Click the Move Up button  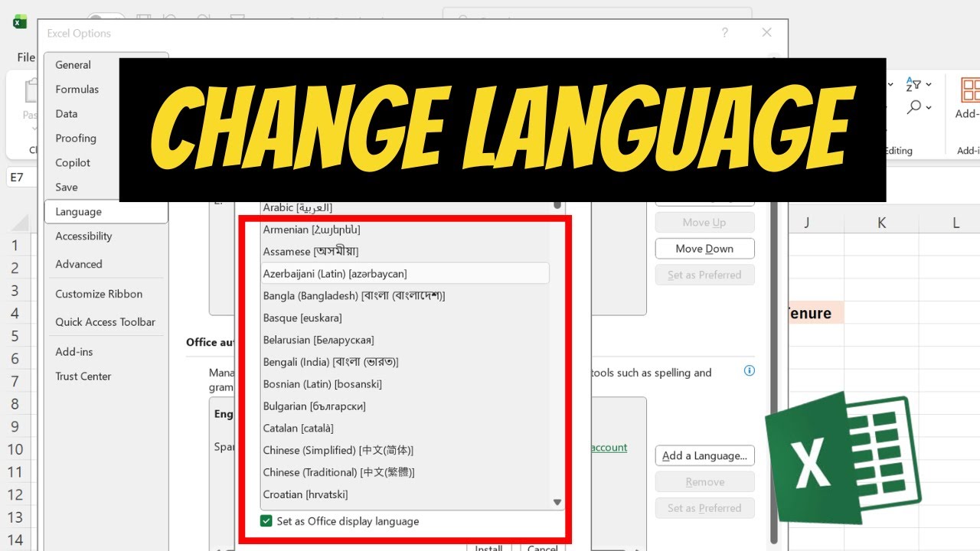point(704,223)
